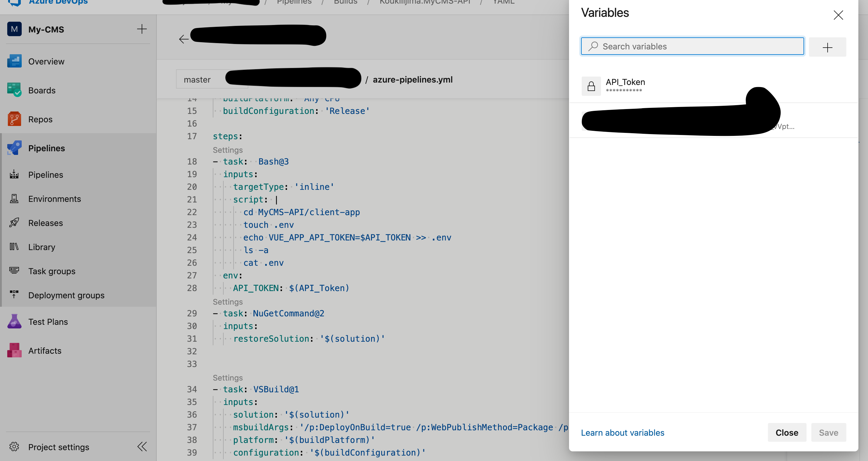Click the plus next to My-CMS

tap(142, 29)
